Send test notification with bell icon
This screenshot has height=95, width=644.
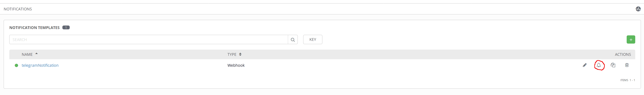(599, 65)
